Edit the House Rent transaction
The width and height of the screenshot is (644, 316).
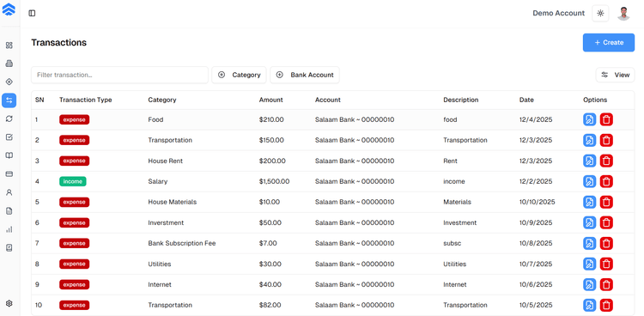590,161
